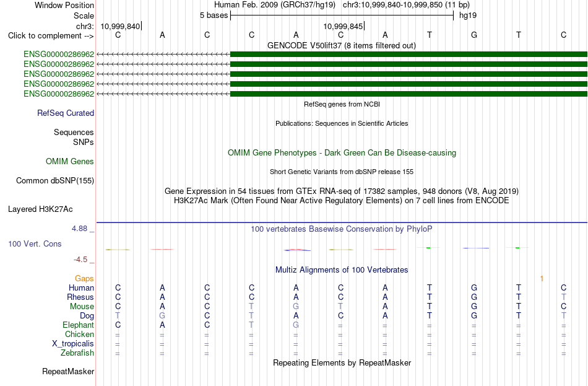This screenshot has width=588, height=386.
Task: Click the '5 bases' scale label
Action: tap(214, 15)
